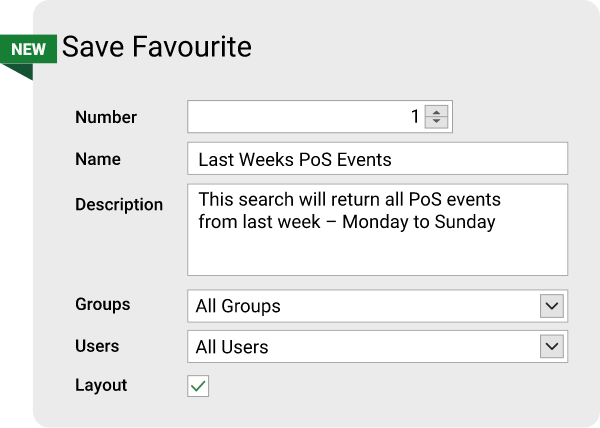The height and width of the screenshot is (428, 600).
Task: Click the Number label
Action: [106, 117]
